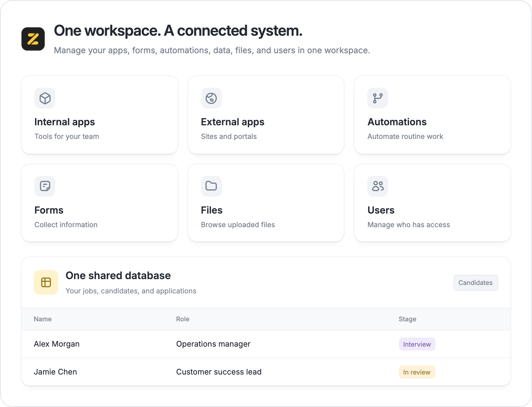Click the Name column header

point(42,319)
